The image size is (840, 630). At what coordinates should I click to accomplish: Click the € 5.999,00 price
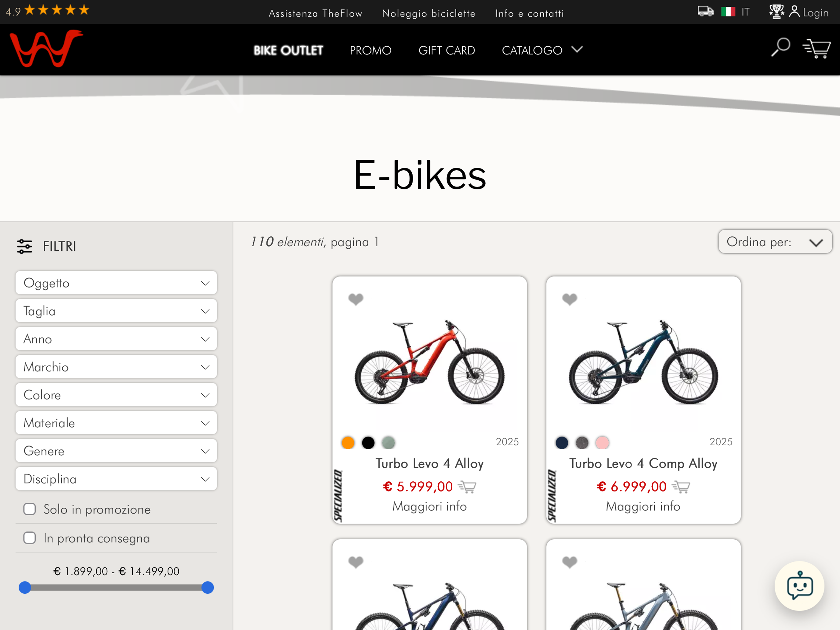pos(418,487)
